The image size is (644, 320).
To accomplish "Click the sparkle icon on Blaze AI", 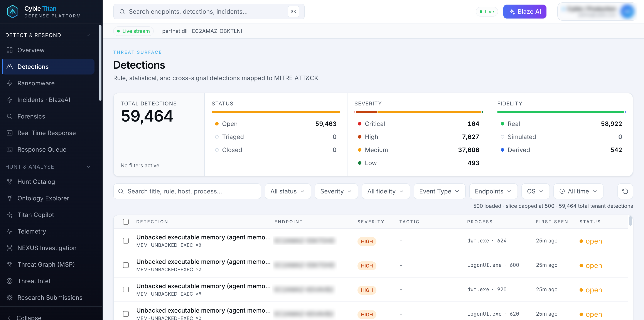I will tap(512, 12).
